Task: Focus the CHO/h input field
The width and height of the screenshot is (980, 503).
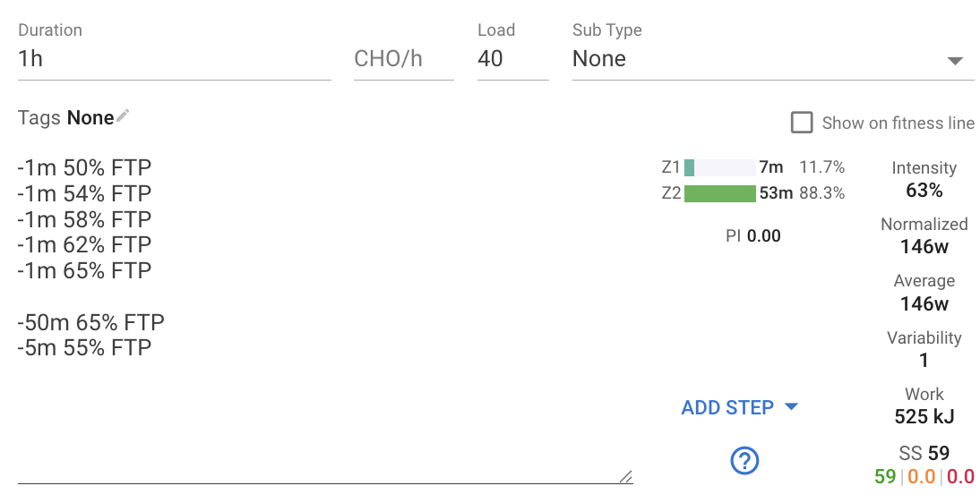Action: point(403,59)
